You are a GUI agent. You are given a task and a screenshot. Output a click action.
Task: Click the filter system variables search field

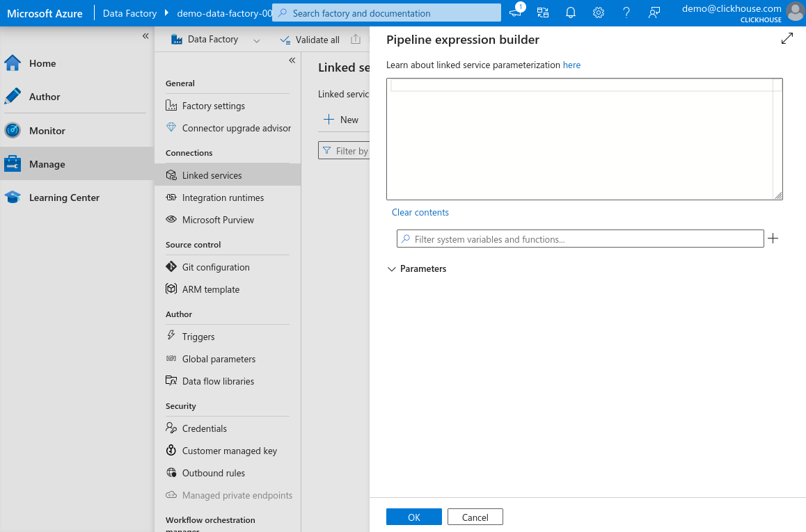[x=580, y=239]
